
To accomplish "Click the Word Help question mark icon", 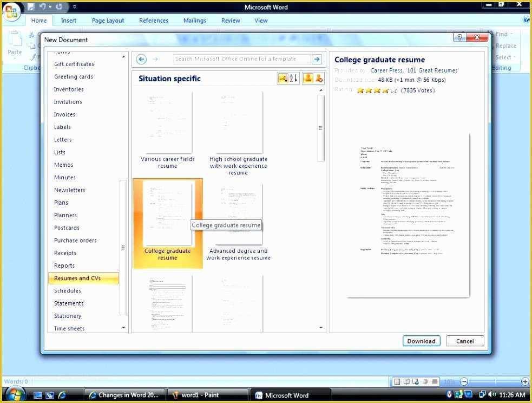I will coord(526,20).
